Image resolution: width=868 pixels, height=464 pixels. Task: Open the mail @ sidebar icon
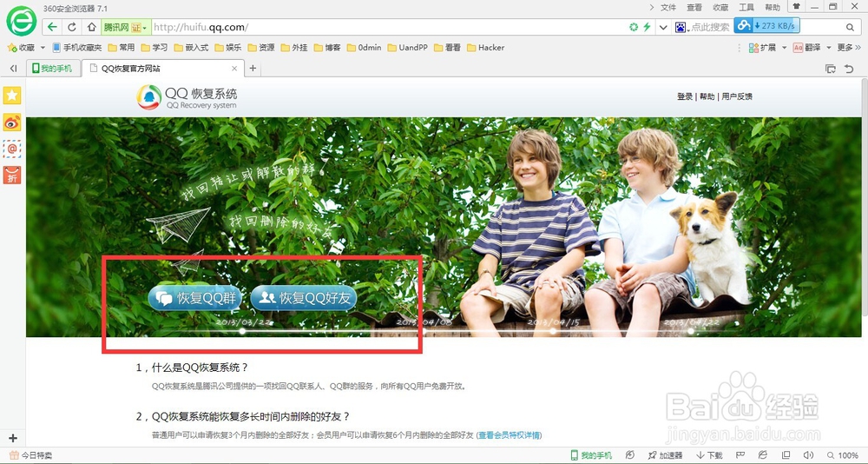coord(12,149)
